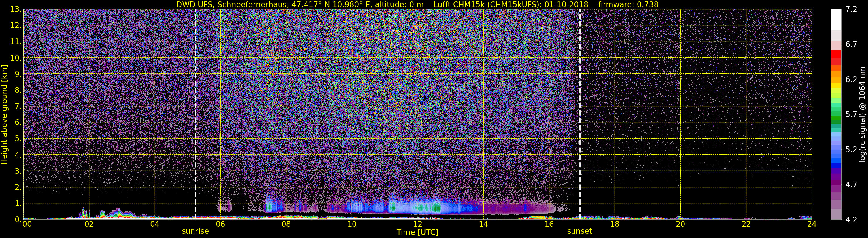The image size is (868, 238).
Task: Click the height axis tick '7.'
Action: click(x=18, y=106)
